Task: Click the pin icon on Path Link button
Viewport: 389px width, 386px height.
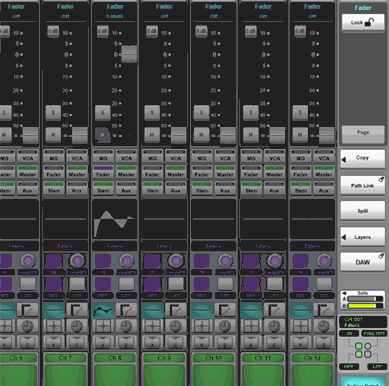Action: click(381, 180)
